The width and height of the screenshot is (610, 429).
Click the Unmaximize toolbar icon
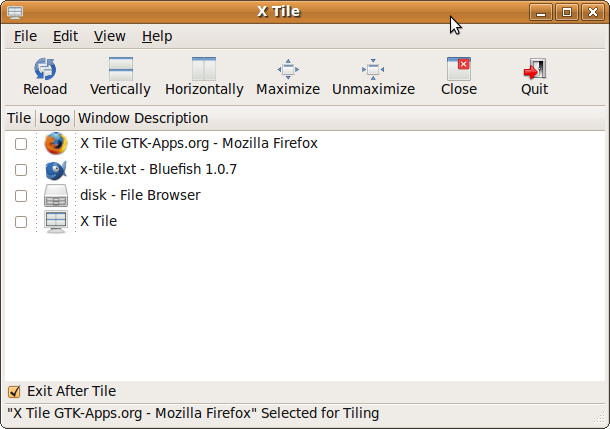tap(373, 69)
